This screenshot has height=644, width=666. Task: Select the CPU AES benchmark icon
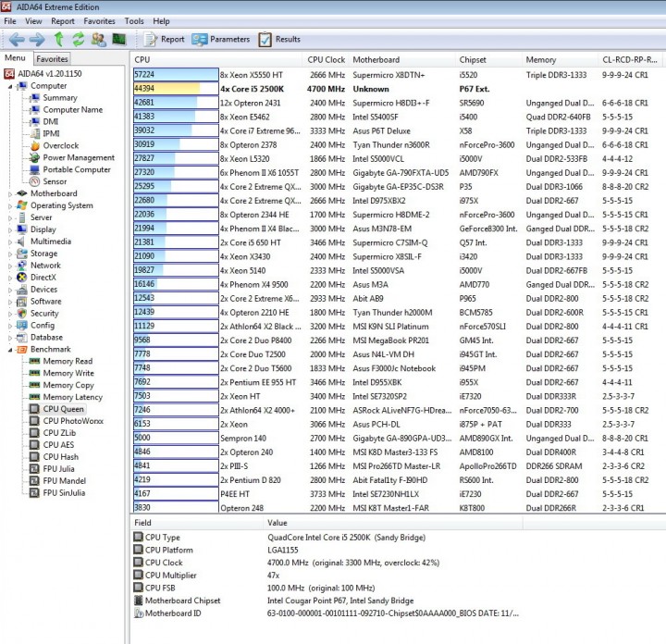34,445
